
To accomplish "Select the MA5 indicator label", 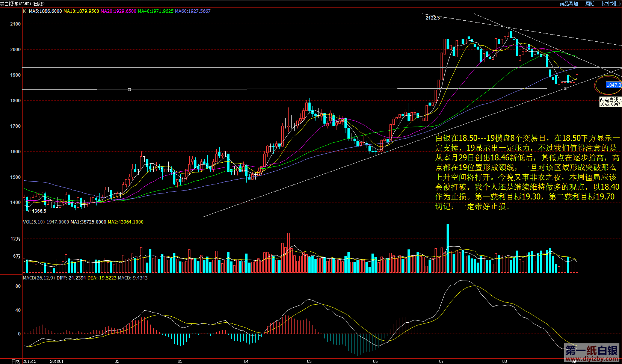I will tap(45, 11).
